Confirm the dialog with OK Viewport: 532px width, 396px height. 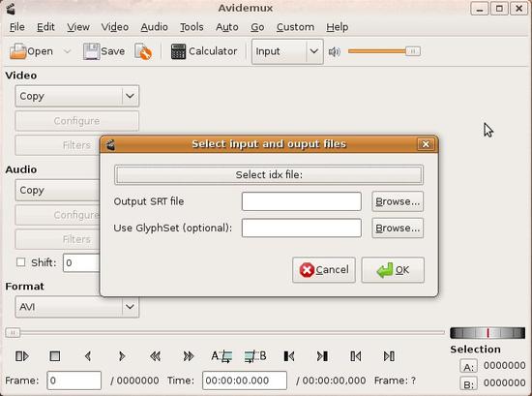(x=393, y=270)
